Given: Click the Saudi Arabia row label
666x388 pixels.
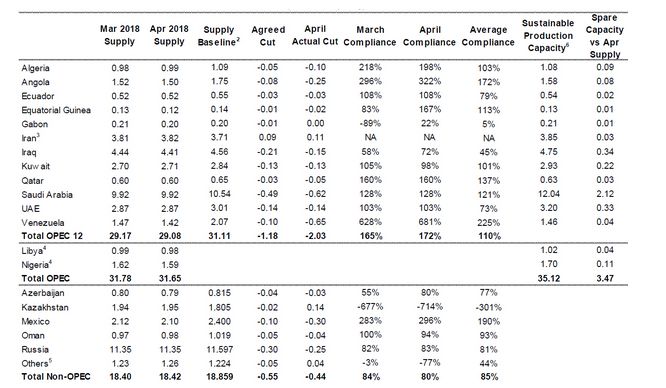Looking at the screenshot, I should point(47,195).
